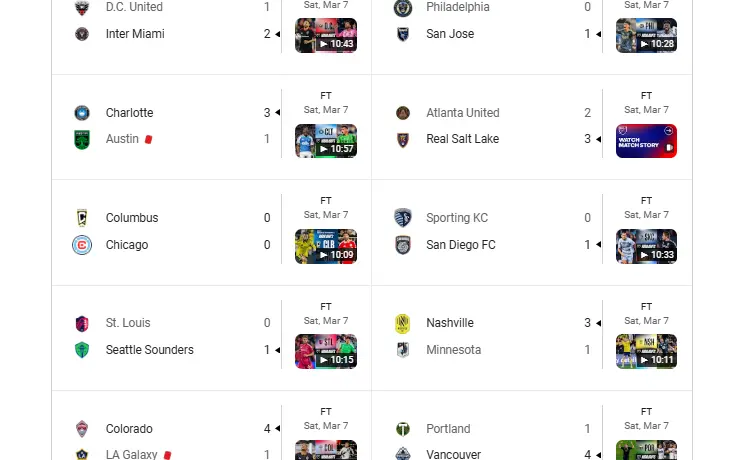Click the Charlotte team crest icon
747x460 pixels.
pyautogui.click(x=82, y=113)
